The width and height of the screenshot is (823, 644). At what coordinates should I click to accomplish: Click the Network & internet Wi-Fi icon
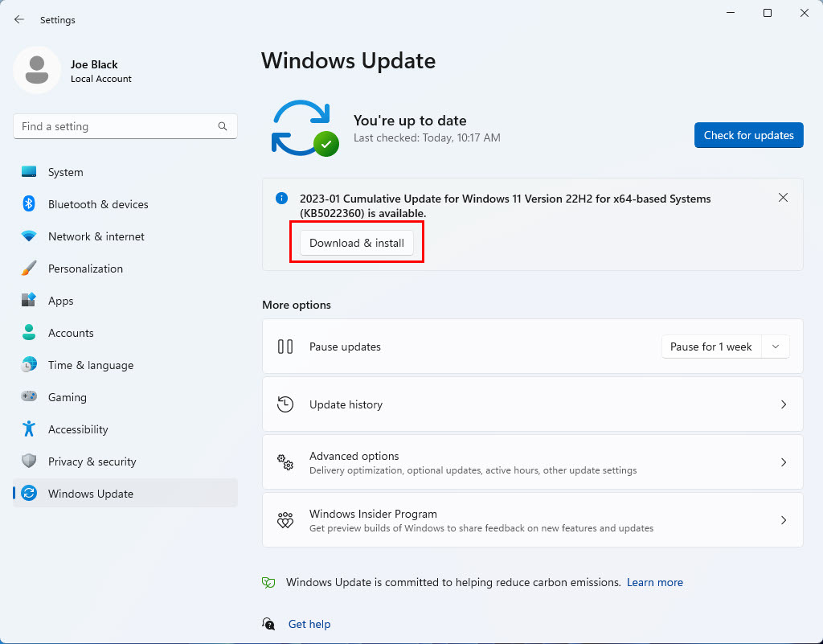tap(29, 236)
